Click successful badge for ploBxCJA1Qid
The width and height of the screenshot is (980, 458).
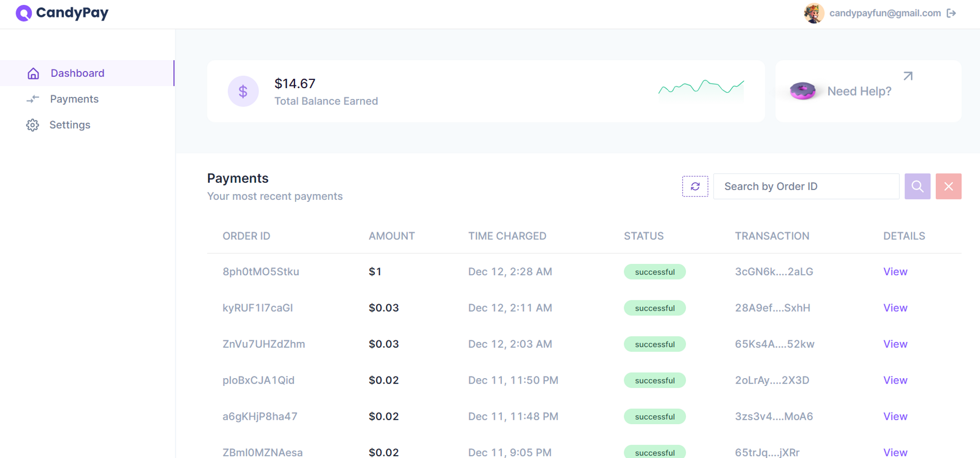(x=655, y=381)
